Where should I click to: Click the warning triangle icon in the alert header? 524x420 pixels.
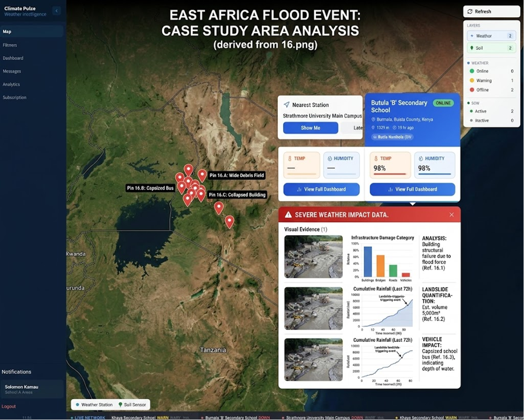(x=288, y=215)
